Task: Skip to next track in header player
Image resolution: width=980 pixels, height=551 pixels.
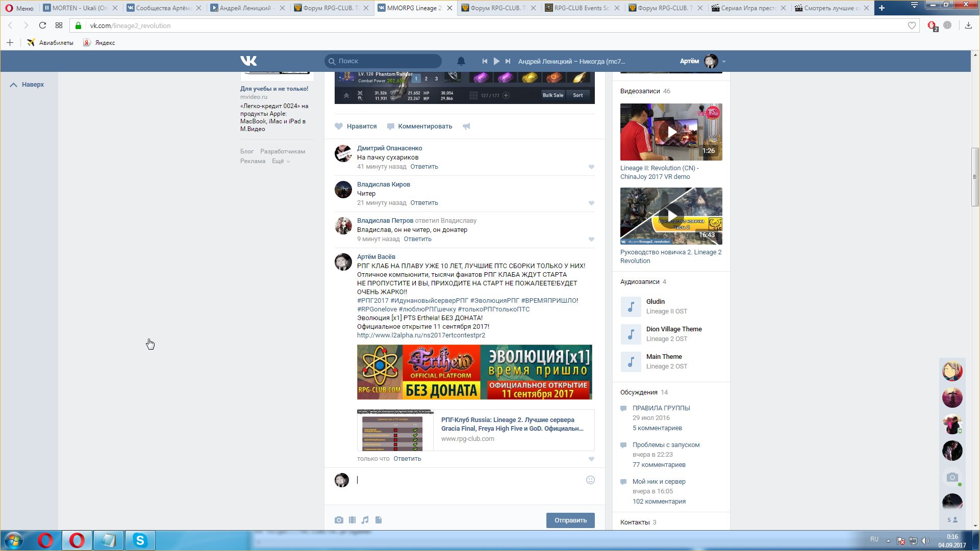Action: (x=508, y=61)
